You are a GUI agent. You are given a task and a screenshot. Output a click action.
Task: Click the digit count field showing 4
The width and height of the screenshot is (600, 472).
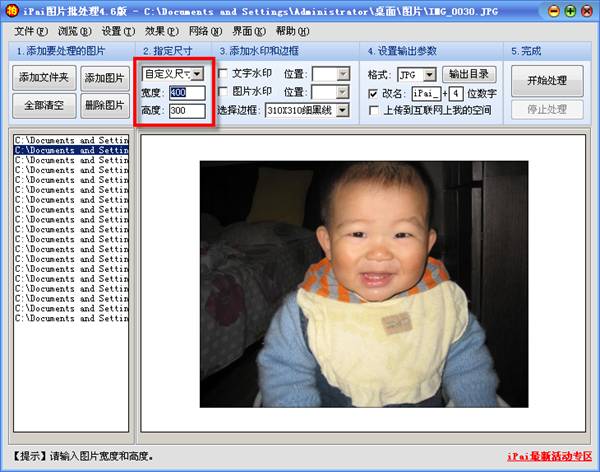(x=456, y=93)
